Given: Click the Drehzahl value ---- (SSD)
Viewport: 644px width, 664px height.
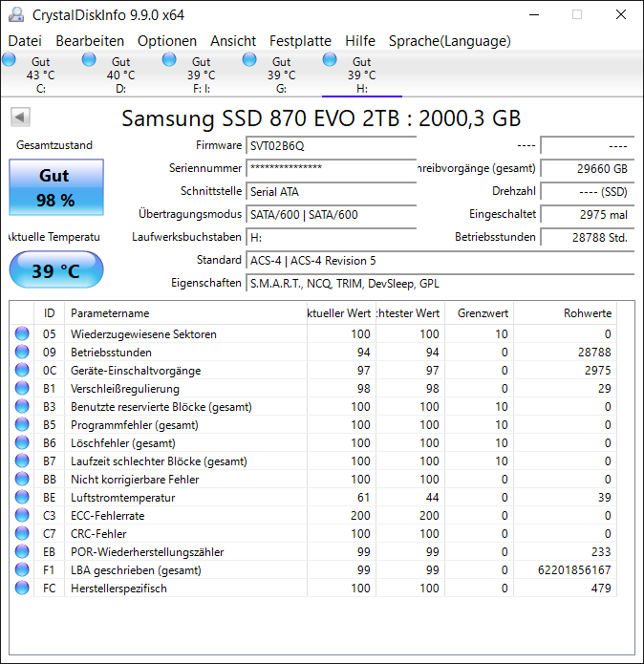Looking at the screenshot, I should point(588,191).
